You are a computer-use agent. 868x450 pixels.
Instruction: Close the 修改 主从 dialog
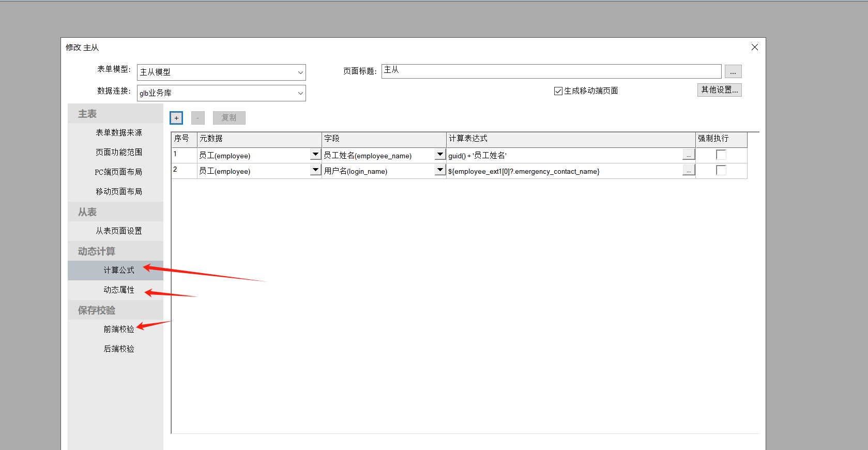coord(755,47)
